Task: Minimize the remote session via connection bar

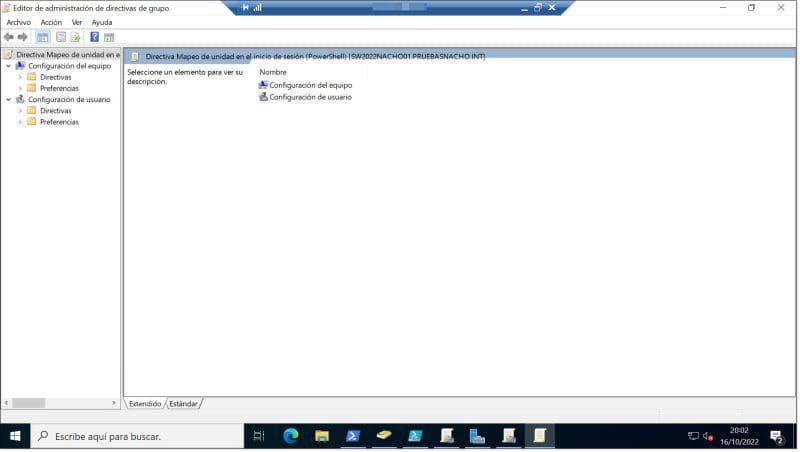Action: coord(524,8)
